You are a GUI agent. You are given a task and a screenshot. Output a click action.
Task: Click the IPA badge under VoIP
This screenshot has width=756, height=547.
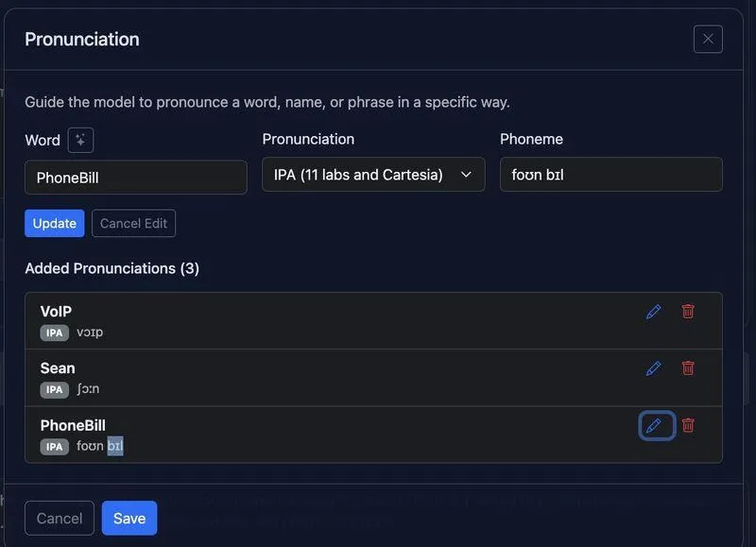(x=55, y=333)
